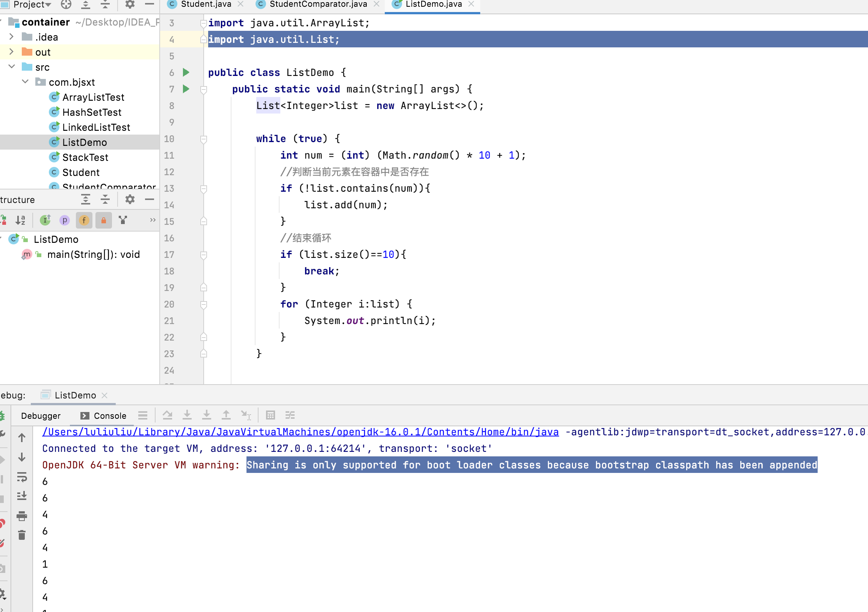Collapse the com.bjsxt package
This screenshot has width=868, height=612.
point(25,82)
